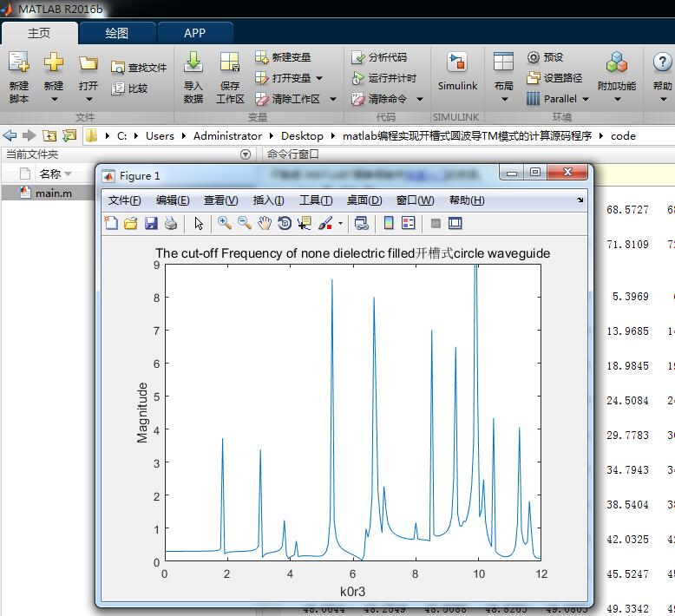The height and width of the screenshot is (616, 675).
Task: Open the Insert (插入) menu in Figure 1
Action: [269, 200]
